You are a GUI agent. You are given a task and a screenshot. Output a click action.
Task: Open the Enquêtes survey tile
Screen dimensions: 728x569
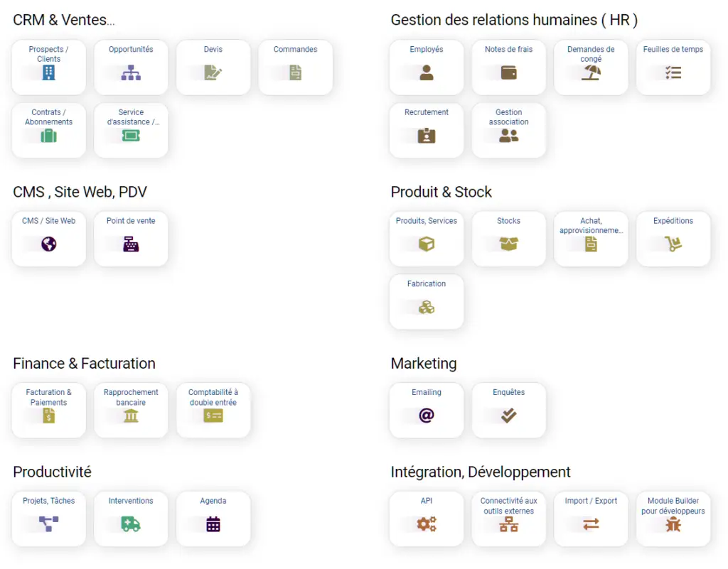pyautogui.click(x=509, y=410)
